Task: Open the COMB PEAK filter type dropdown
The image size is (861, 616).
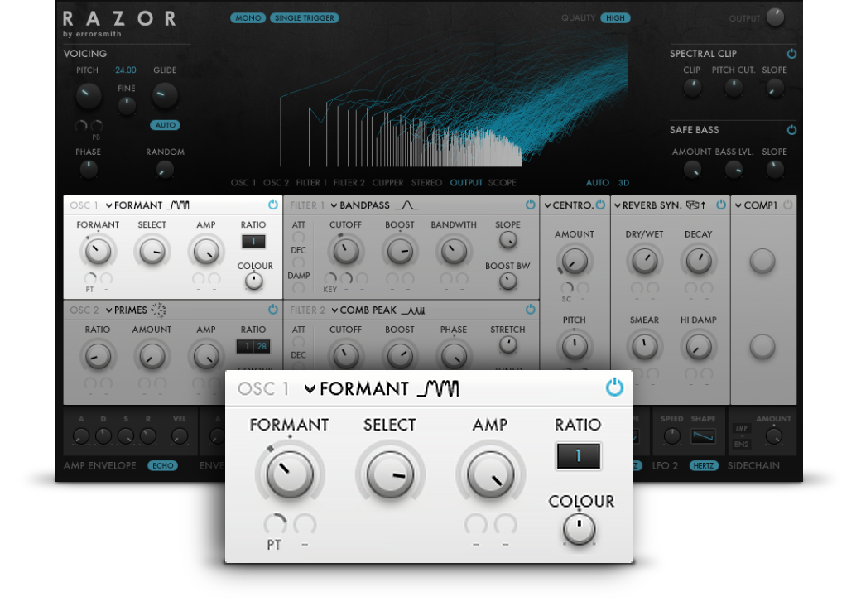Action: coord(363,310)
